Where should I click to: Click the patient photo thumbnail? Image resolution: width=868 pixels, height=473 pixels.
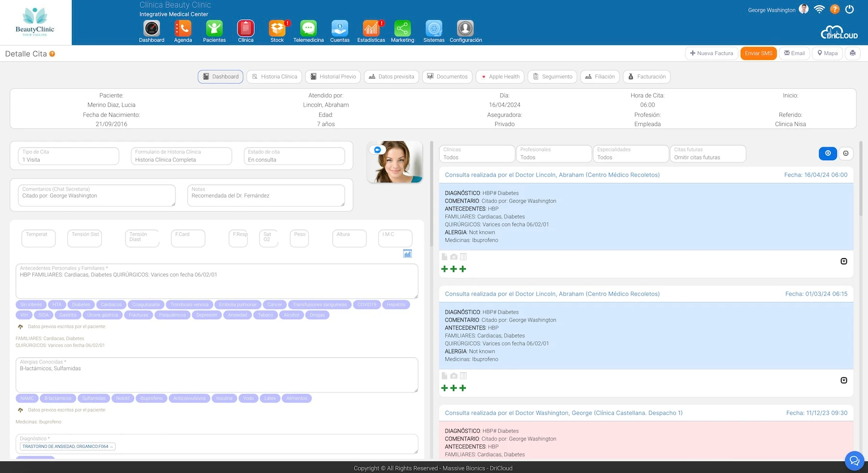395,162
